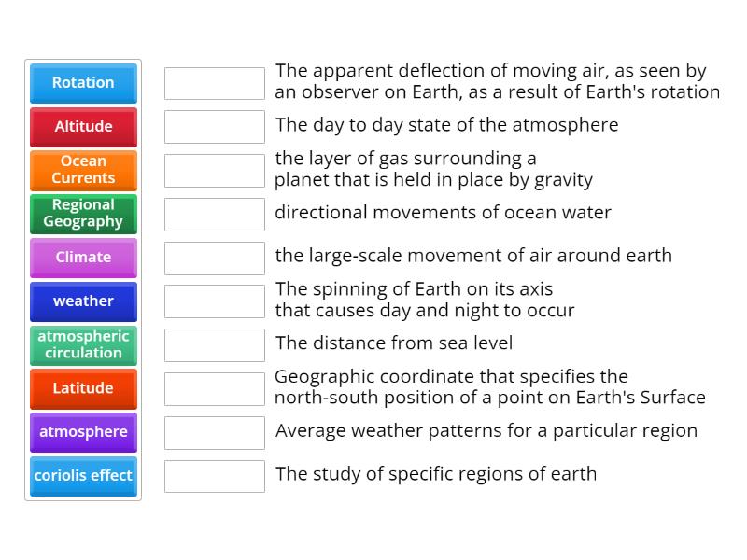
Task: Select the answer box beside average weather patterns text
Action: [214, 432]
